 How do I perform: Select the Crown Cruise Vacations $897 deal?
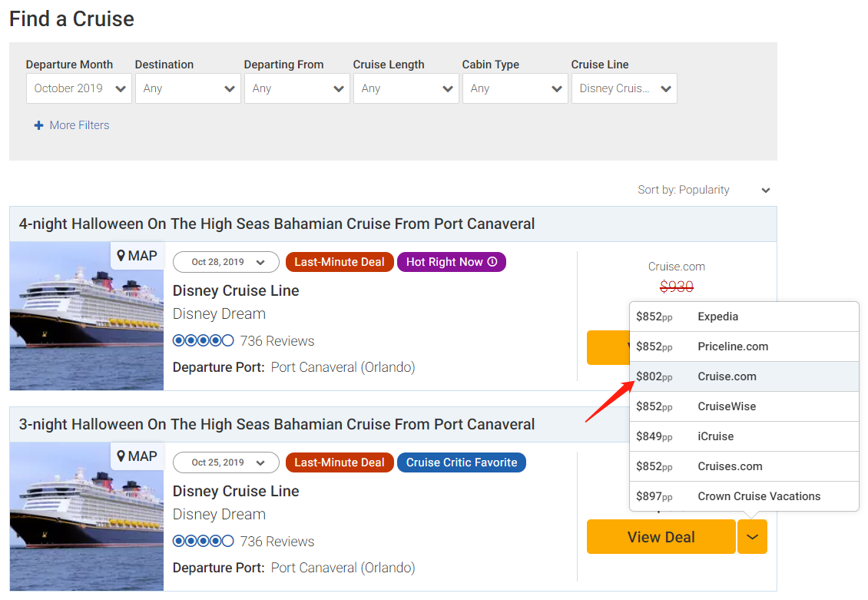coord(744,496)
